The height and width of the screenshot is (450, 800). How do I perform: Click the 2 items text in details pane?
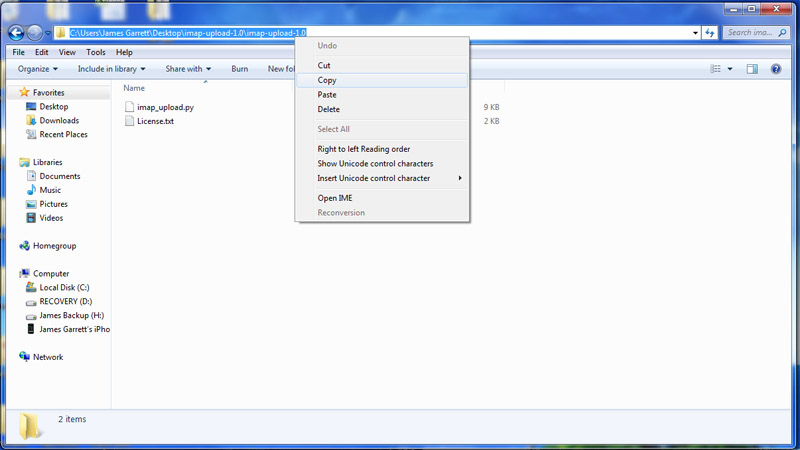(x=72, y=419)
